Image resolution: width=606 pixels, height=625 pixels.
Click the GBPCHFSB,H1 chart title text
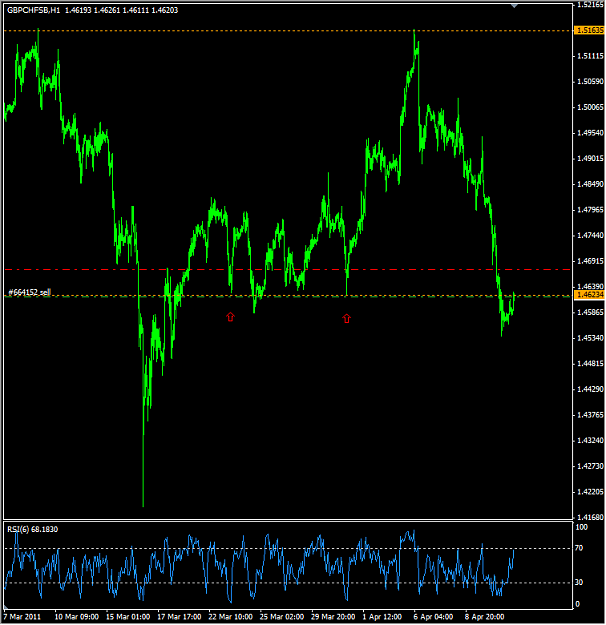33,10
